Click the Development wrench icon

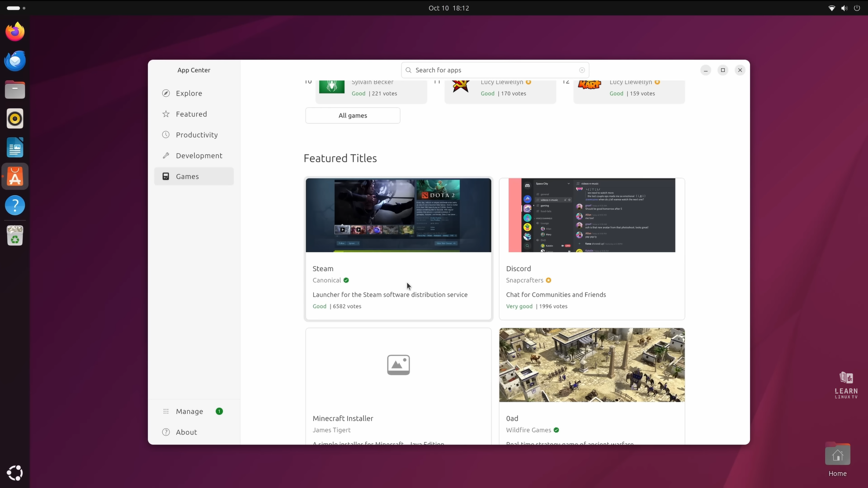point(166,155)
